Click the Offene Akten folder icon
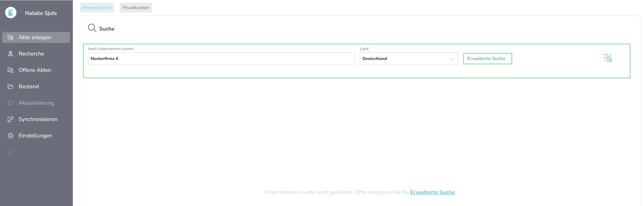 [10, 70]
